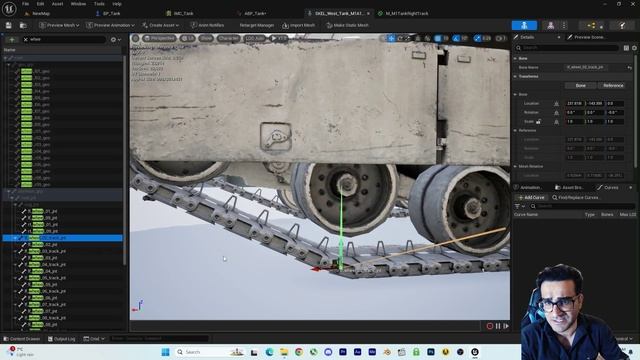This screenshot has width=640, height=360.
Task: Open the Retarget Manager
Action: click(256, 25)
